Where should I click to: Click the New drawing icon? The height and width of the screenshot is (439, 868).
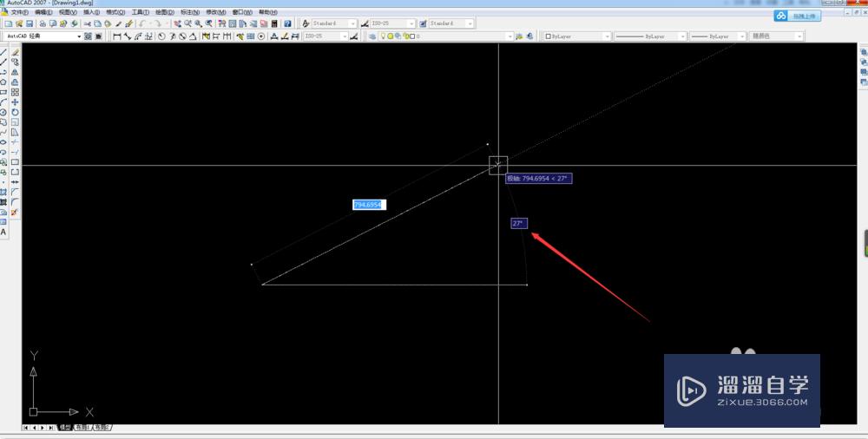[x=9, y=23]
